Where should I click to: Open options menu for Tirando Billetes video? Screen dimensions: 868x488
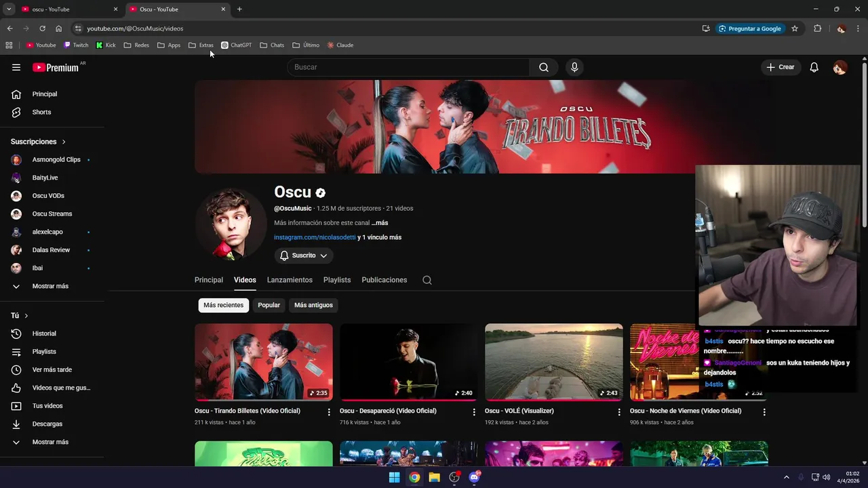[x=329, y=411]
